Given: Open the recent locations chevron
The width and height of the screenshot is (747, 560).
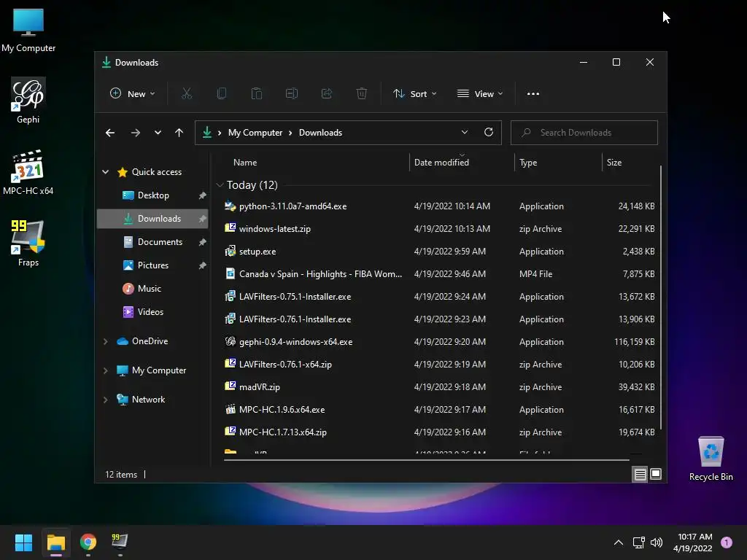Looking at the screenshot, I should click(158, 133).
